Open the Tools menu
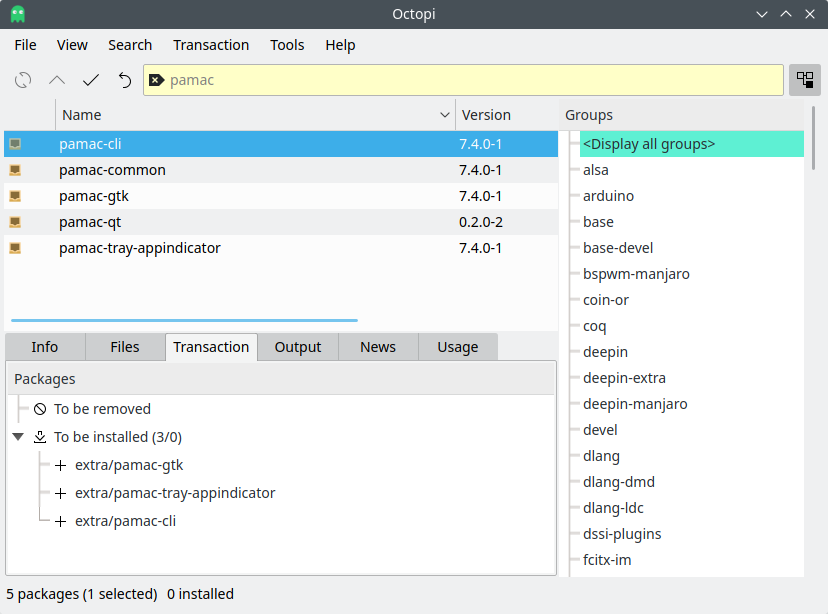The image size is (828, 614). tap(287, 45)
